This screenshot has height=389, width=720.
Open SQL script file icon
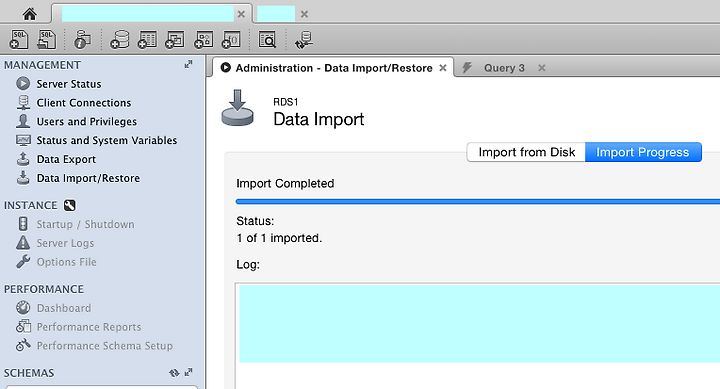[46, 39]
